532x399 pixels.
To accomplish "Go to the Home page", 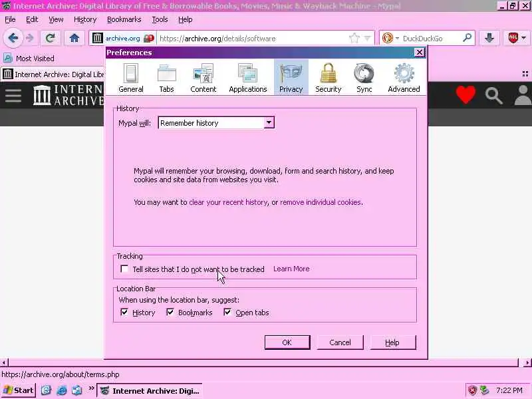I will tap(74, 38).
